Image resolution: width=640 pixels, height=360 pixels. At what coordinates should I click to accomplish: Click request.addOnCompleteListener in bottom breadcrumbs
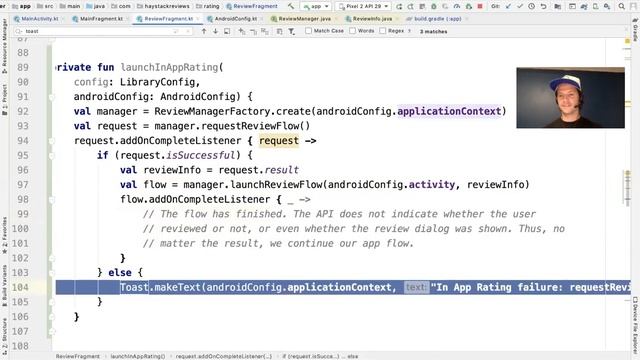point(224,356)
